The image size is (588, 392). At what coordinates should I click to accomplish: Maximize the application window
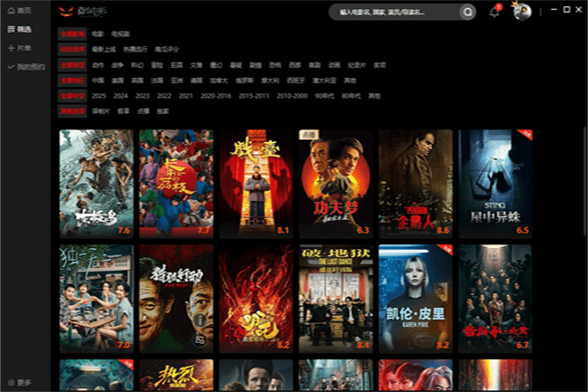pyautogui.click(x=566, y=10)
